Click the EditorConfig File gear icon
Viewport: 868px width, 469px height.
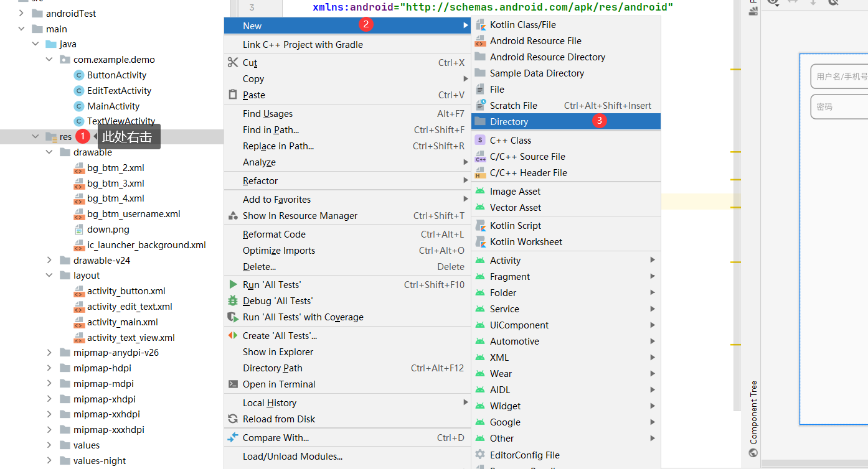click(480, 455)
